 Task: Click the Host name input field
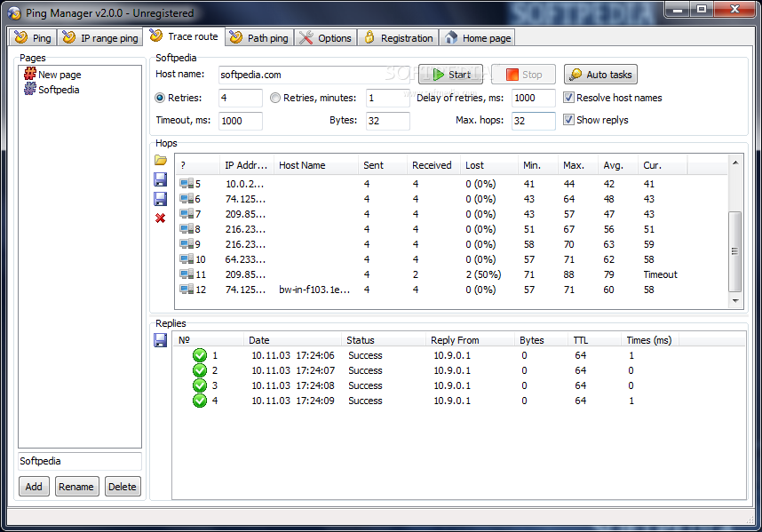(315, 75)
